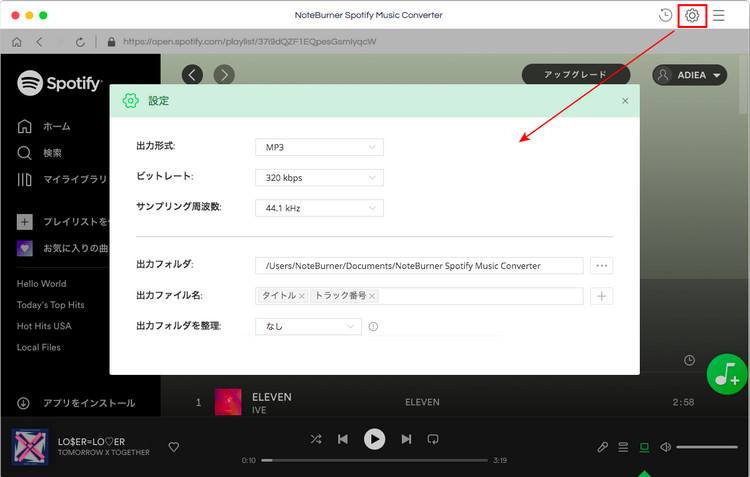This screenshot has width=750, height=477.
Task: Close the 設定 dialog with the X
Action: coord(625,101)
